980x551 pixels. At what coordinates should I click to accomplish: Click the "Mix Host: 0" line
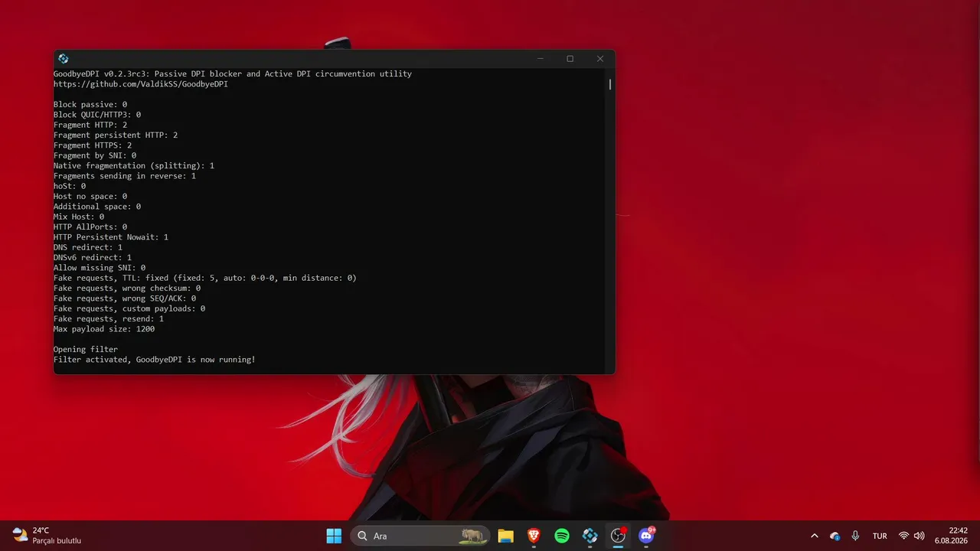tap(79, 217)
